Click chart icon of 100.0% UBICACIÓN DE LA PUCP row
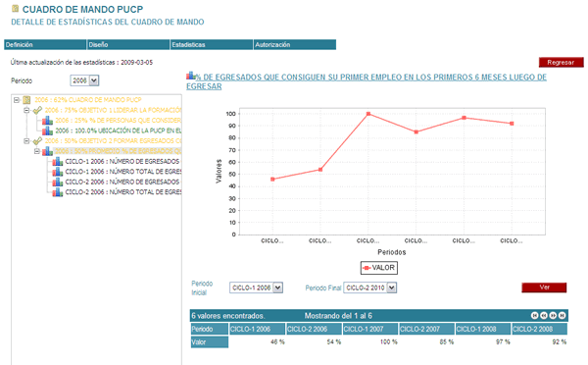This screenshot has height=365, width=588. [47, 130]
